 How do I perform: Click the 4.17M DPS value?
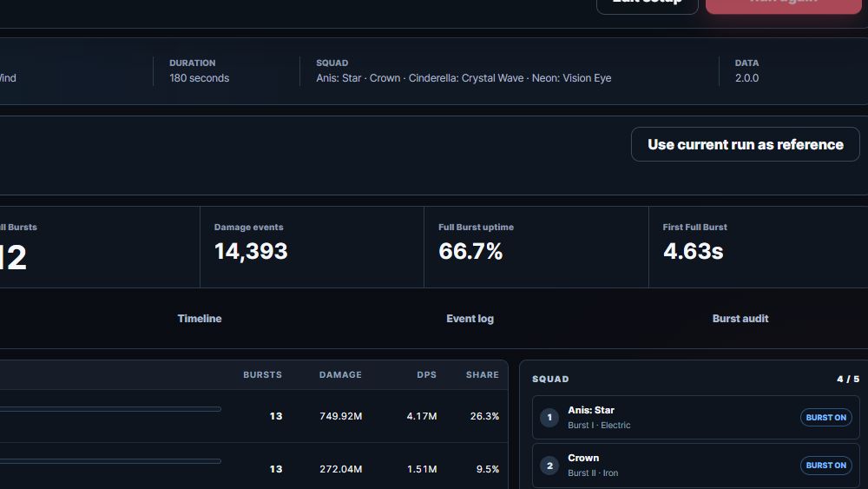tap(422, 416)
